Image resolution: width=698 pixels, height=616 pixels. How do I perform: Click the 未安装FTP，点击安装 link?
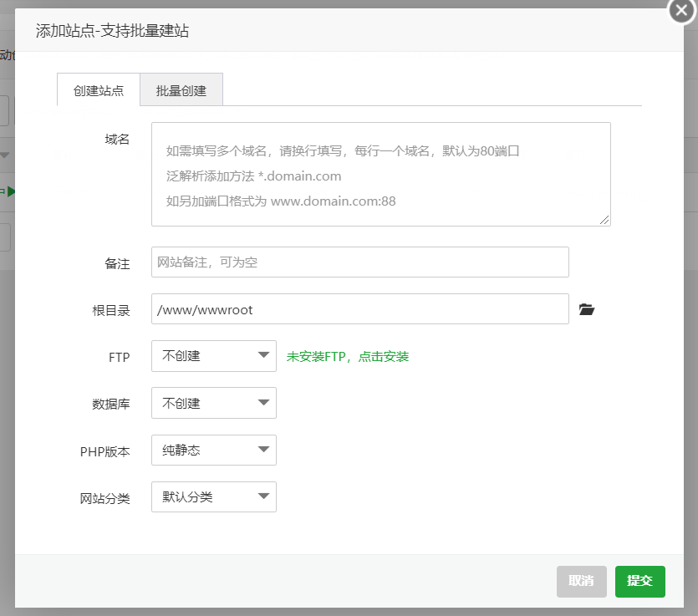tap(348, 356)
